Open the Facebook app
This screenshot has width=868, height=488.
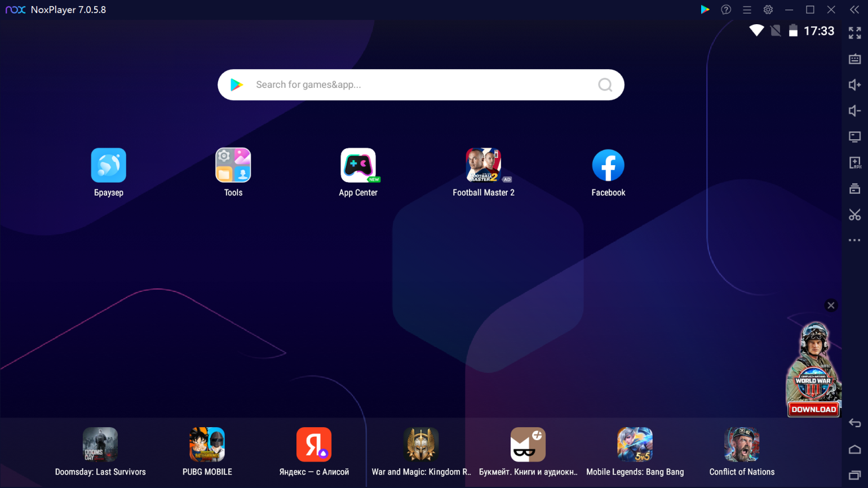point(608,166)
